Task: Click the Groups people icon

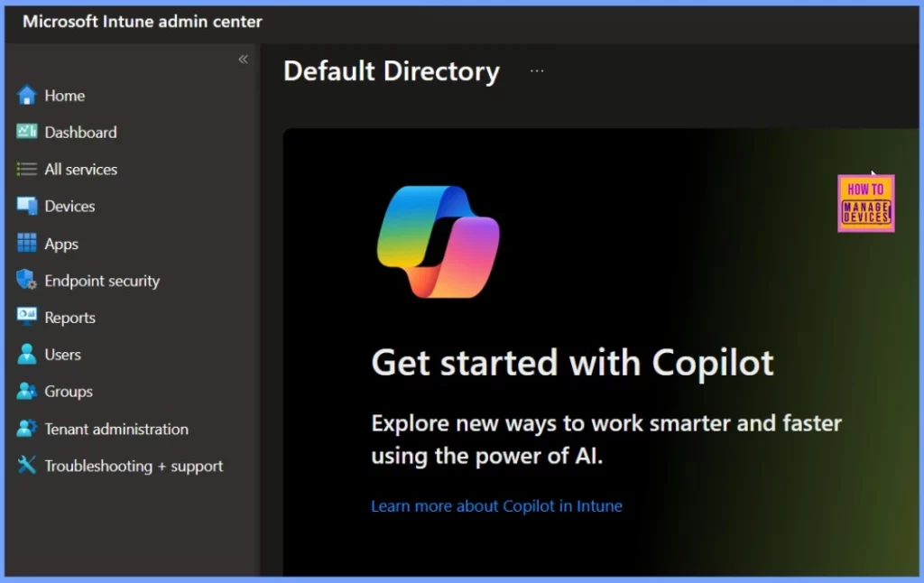Action: [26, 391]
